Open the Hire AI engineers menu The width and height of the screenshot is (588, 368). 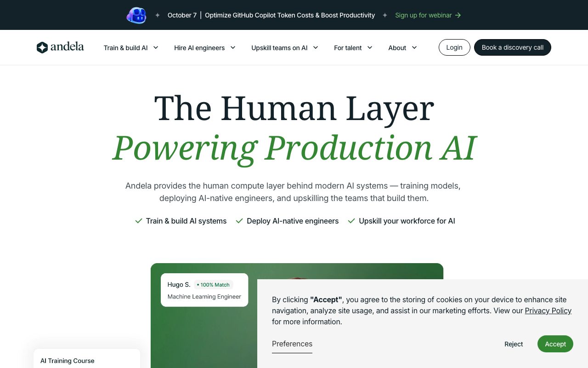tap(205, 48)
